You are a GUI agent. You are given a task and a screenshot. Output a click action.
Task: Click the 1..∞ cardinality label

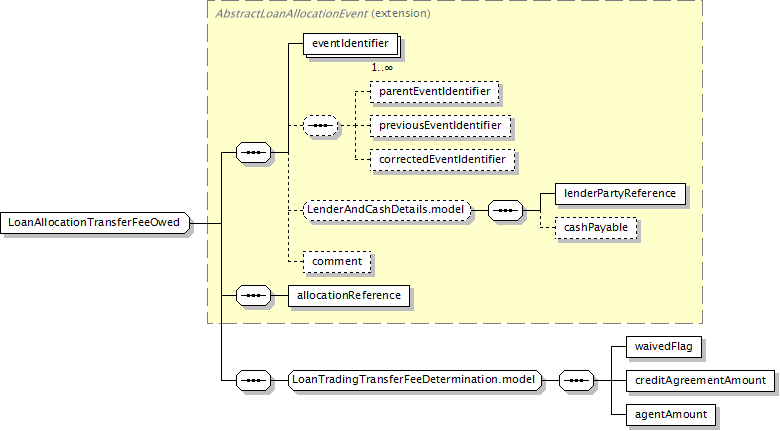[x=382, y=68]
